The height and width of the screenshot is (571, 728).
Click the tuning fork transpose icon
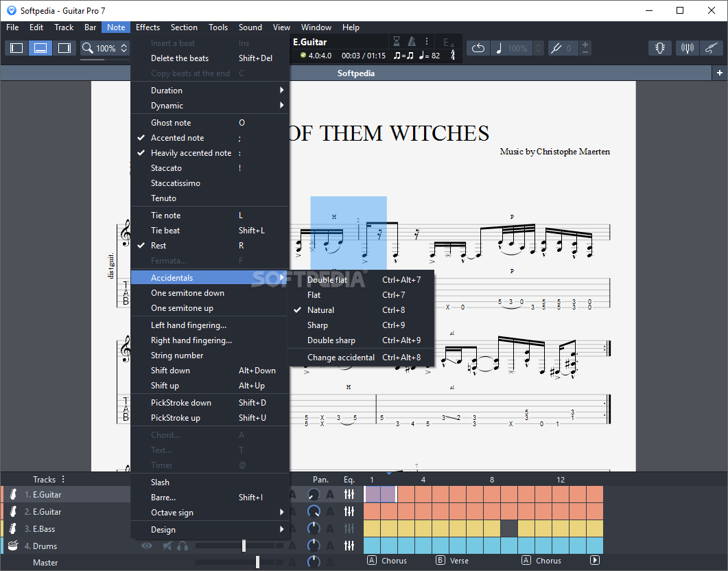click(556, 48)
